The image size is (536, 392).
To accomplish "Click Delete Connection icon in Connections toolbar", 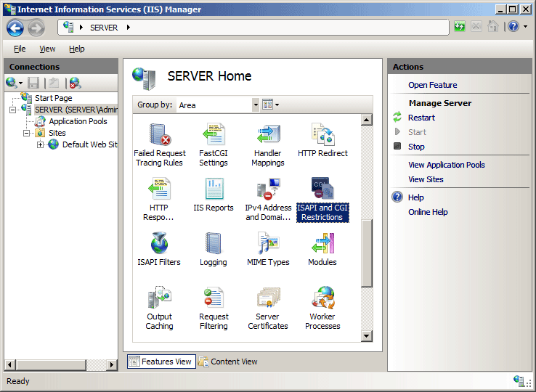I will tap(75, 83).
